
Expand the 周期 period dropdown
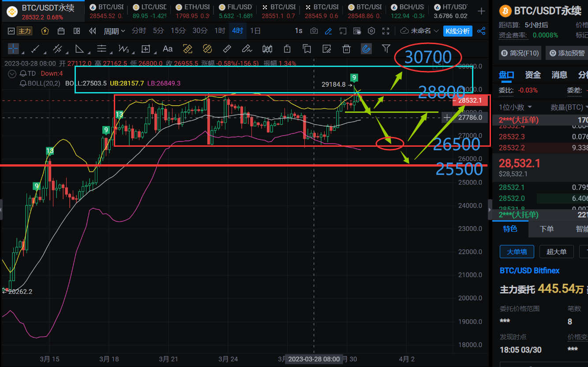(114, 31)
